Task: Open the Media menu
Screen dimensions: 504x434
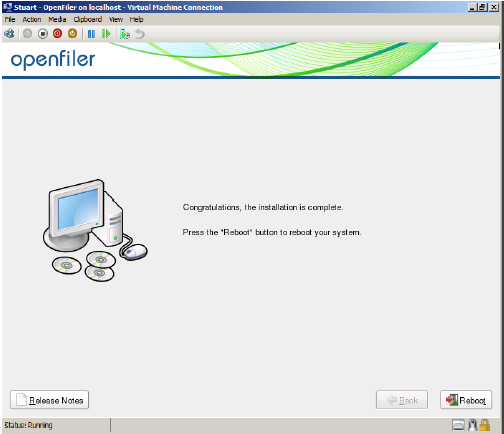Action: pyautogui.click(x=57, y=20)
